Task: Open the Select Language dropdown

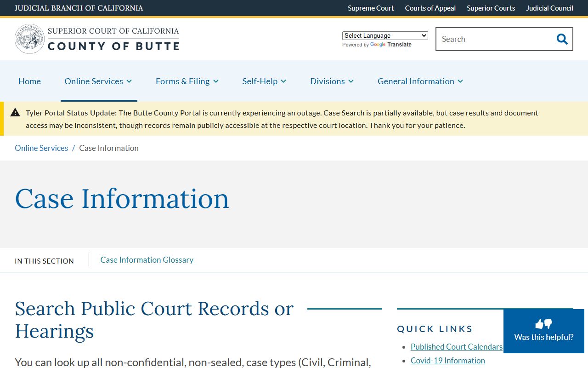Action: coord(385,35)
